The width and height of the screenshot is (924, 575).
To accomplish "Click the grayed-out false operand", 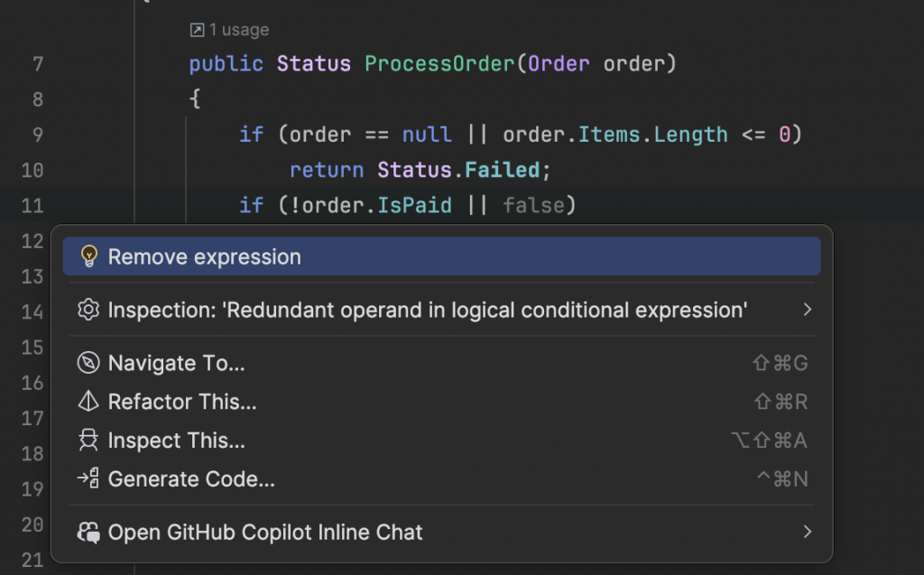I will [533, 206].
